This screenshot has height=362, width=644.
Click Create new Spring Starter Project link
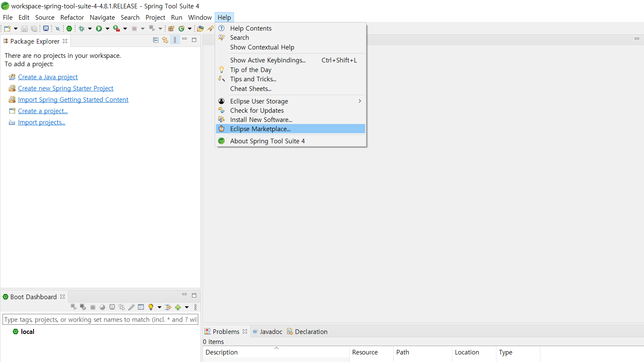[65, 88]
